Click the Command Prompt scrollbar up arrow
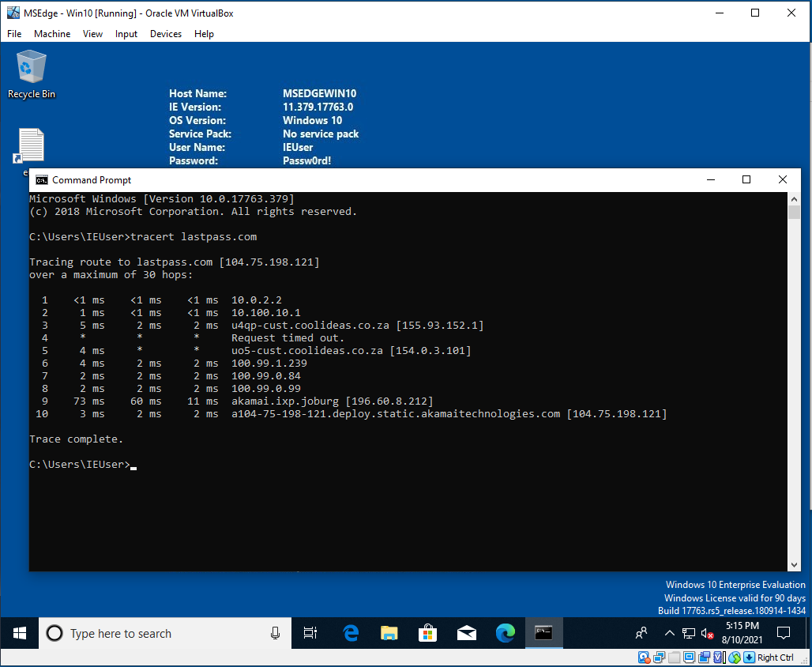Viewport: 812px width, 667px height. [x=794, y=199]
